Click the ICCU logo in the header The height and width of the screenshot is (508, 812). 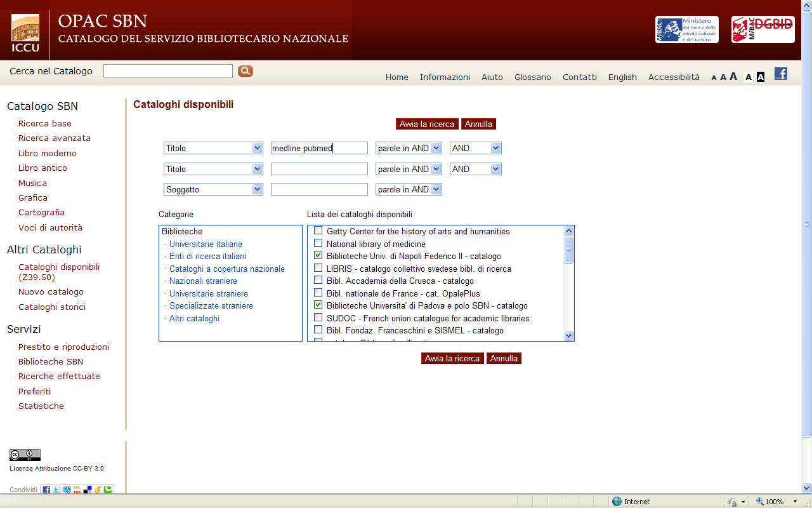pyautogui.click(x=25, y=33)
